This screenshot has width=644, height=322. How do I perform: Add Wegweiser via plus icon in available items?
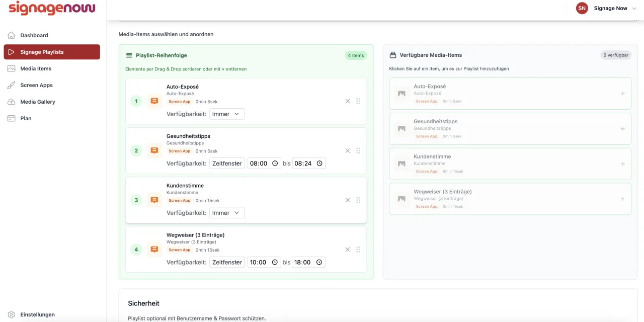[x=623, y=199]
